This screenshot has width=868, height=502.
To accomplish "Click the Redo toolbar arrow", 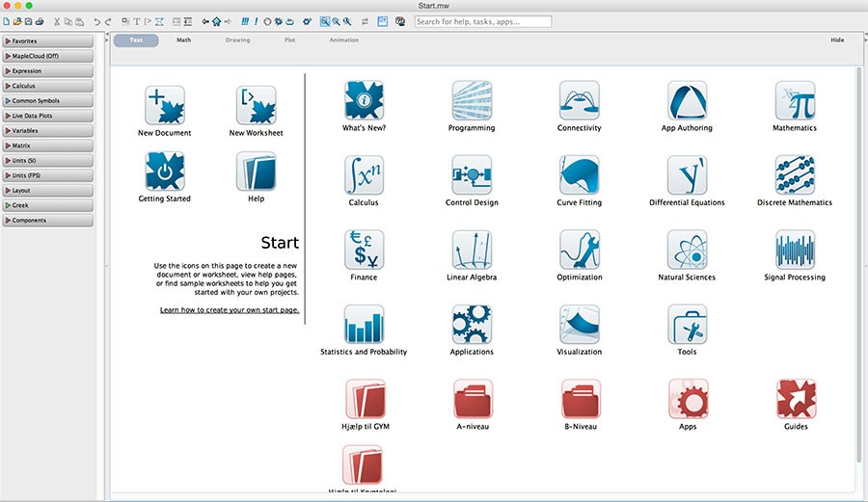I will coord(108,21).
